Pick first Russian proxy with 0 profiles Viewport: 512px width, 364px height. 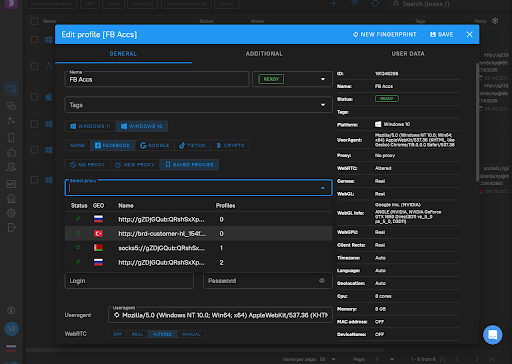tap(198, 219)
